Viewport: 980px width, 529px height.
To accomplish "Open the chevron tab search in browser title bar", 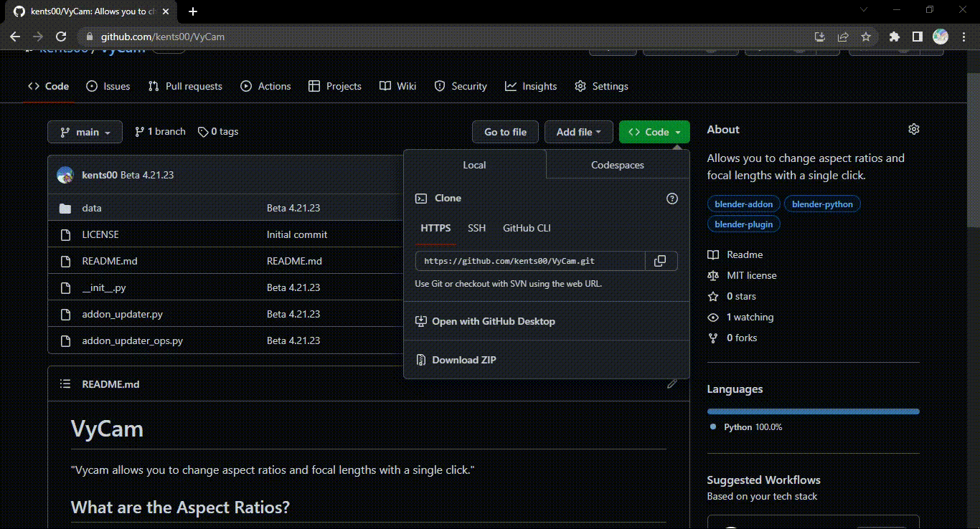I will click(x=863, y=10).
